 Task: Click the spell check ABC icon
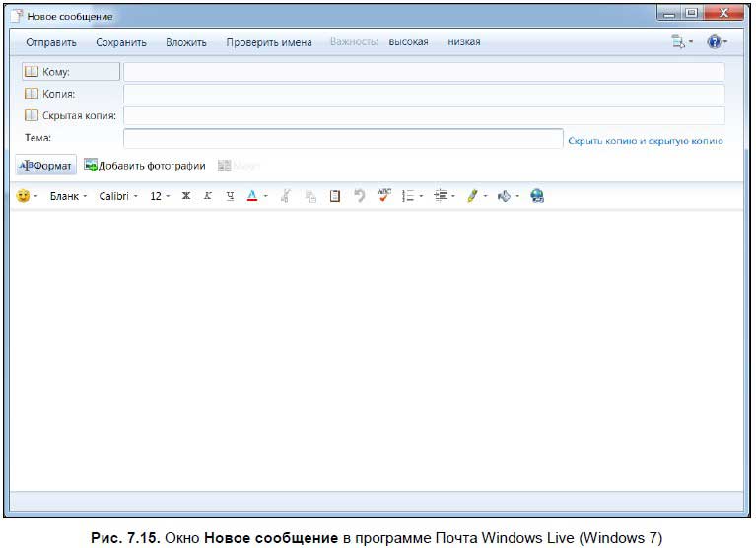click(384, 196)
